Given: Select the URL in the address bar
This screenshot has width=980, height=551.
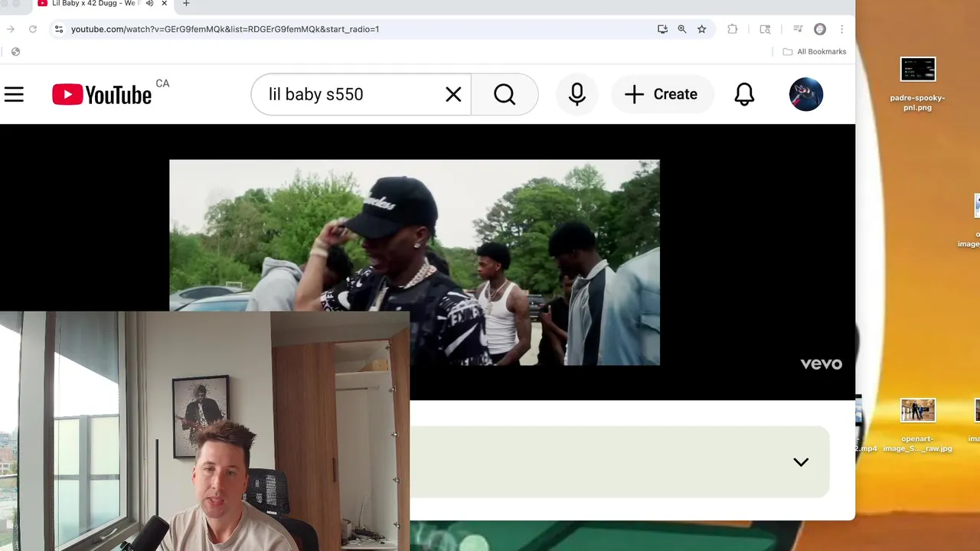Looking at the screenshot, I should coord(225,29).
